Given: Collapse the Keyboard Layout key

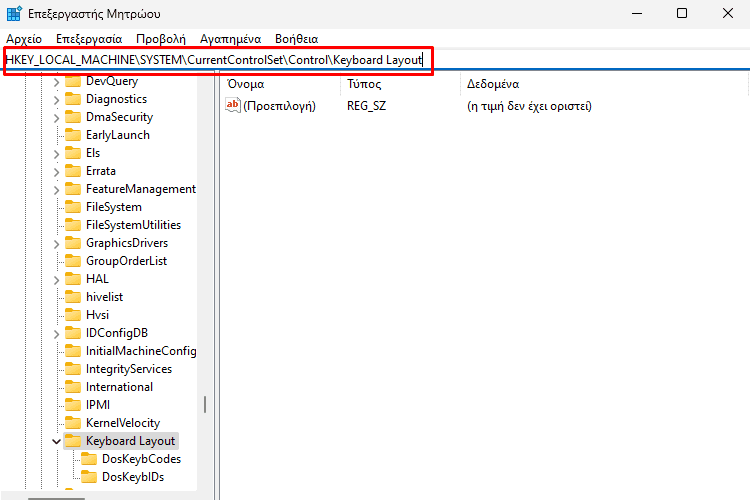Looking at the screenshot, I should [x=56, y=441].
